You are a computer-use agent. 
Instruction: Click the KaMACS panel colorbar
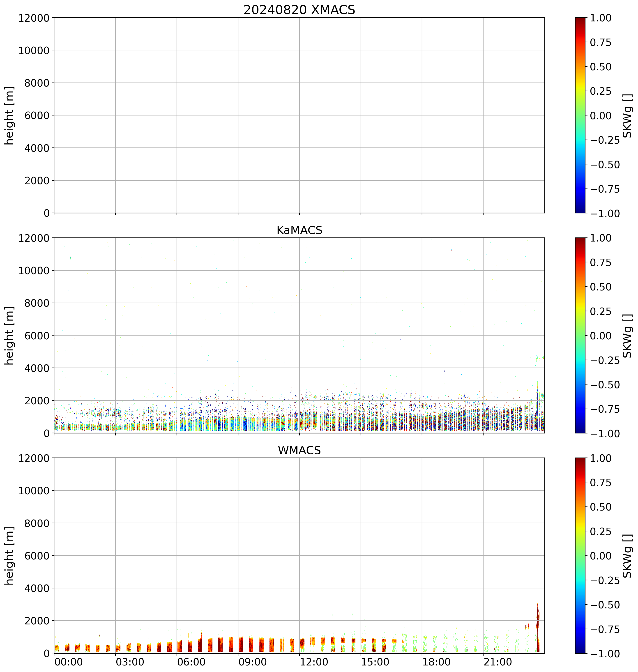point(580,335)
